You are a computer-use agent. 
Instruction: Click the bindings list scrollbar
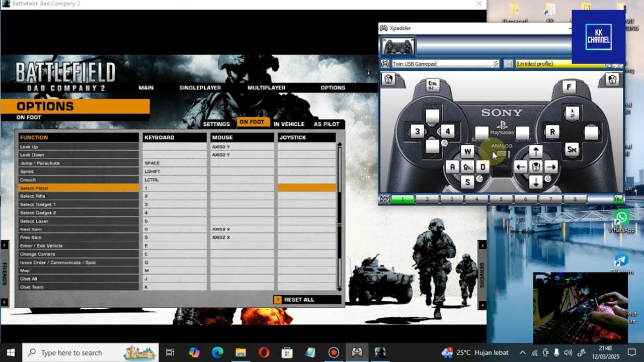click(340, 217)
